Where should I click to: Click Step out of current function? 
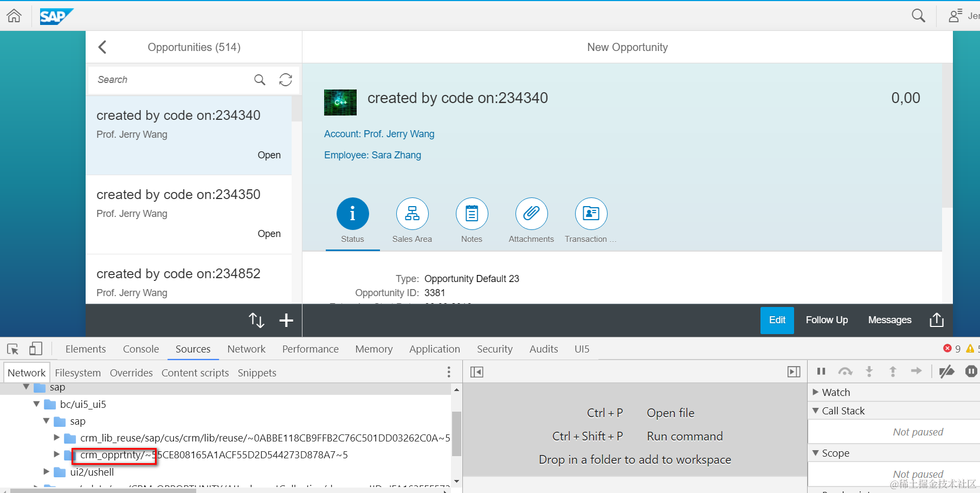coord(893,372)
